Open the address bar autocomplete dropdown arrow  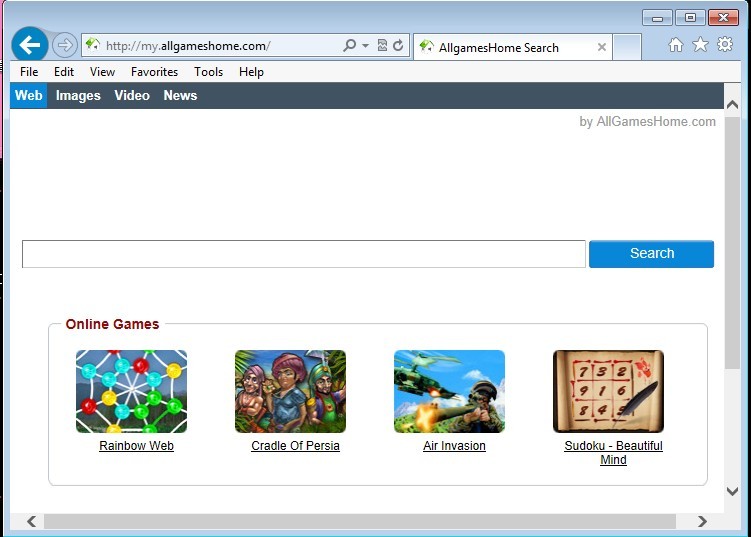[365, 46]
